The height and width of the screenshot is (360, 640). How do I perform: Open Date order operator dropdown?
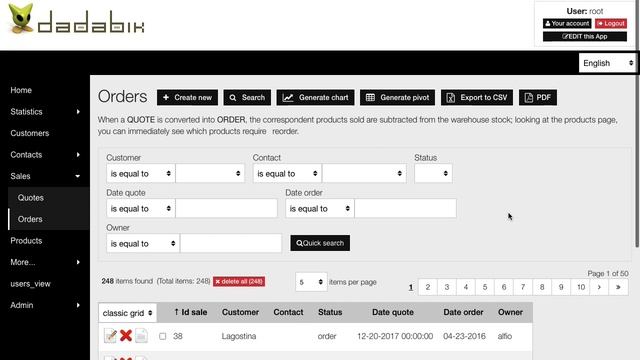click(x=320, y=209)
